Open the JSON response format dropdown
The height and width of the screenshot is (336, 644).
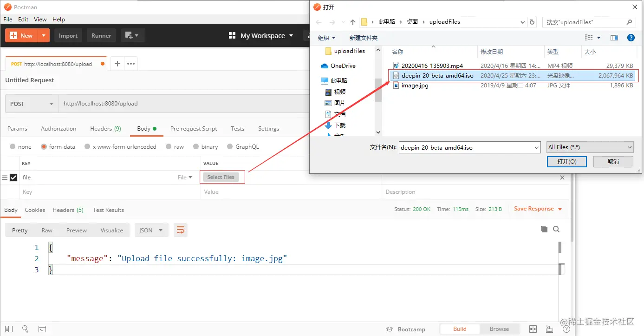[151, 230]
